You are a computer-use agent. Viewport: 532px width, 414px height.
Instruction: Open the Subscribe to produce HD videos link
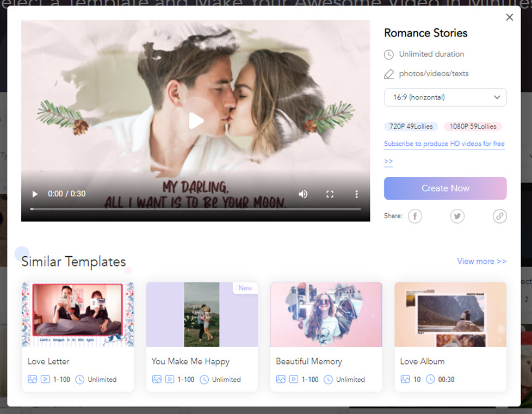[444, 144]
